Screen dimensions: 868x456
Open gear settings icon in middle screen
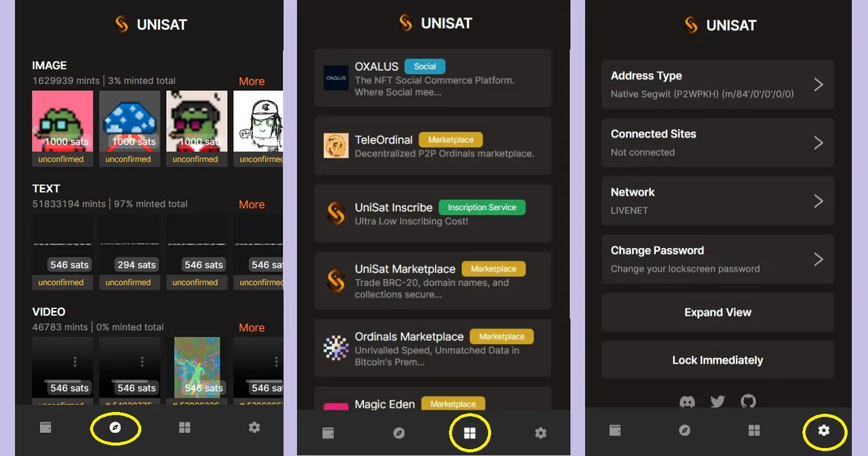(540, 433)
